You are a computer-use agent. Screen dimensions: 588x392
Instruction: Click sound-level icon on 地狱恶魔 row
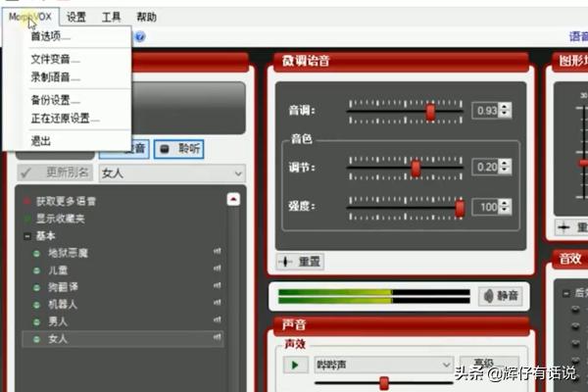pyautogui.click(x=218, y=251)
